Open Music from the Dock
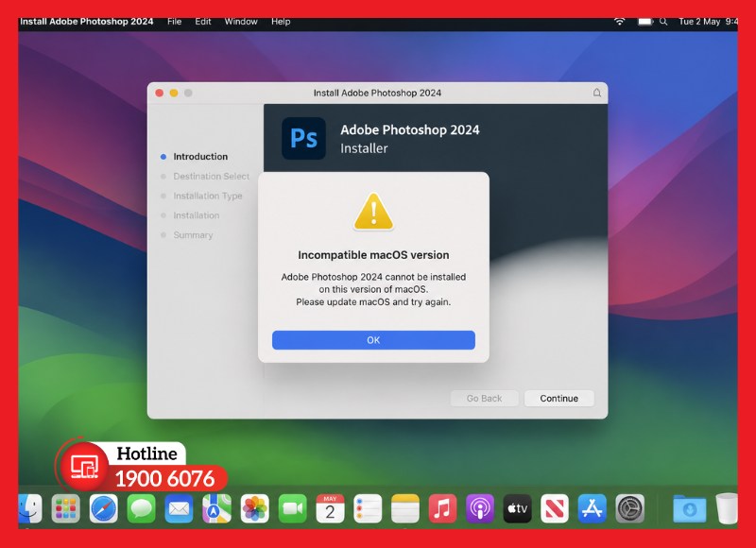Viewport: 756px width, 548px height. pos(442,508)
